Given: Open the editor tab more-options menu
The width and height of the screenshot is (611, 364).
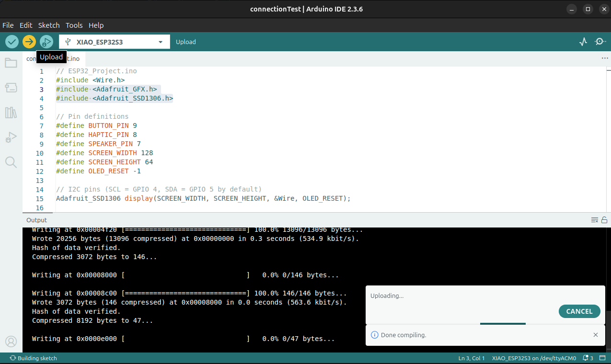Looking at the screenshot, I should pos(604,58).
